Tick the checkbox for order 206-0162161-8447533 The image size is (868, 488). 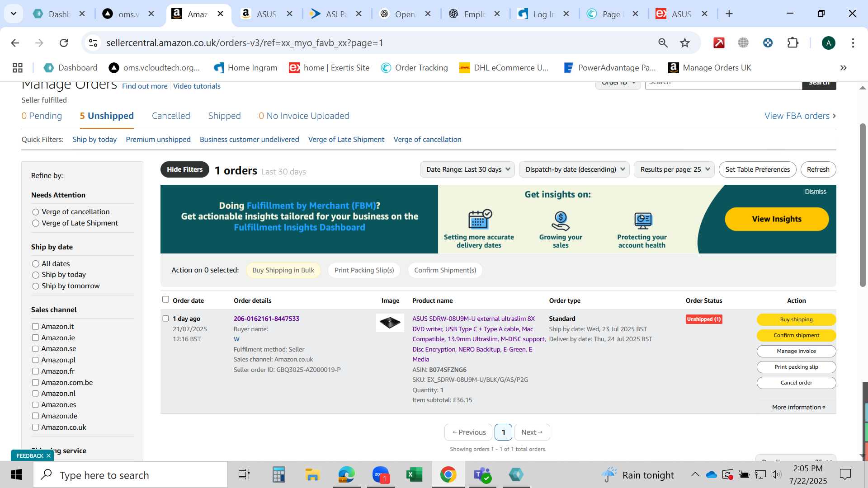tap(165, 319)
